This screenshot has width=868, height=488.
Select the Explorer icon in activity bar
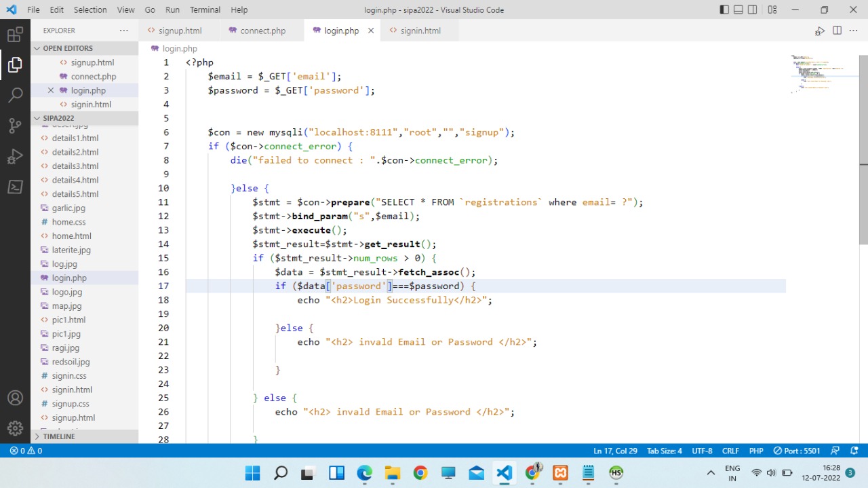[15, 65]
